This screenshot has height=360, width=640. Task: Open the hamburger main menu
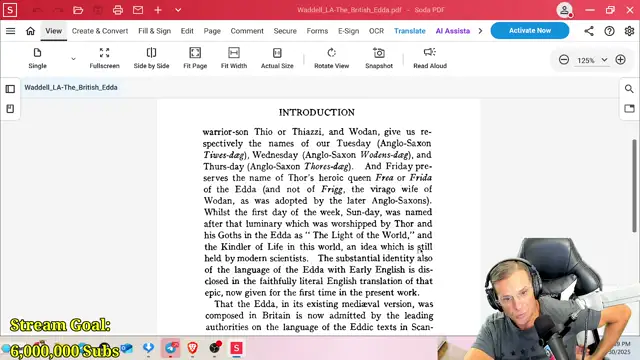11,31
